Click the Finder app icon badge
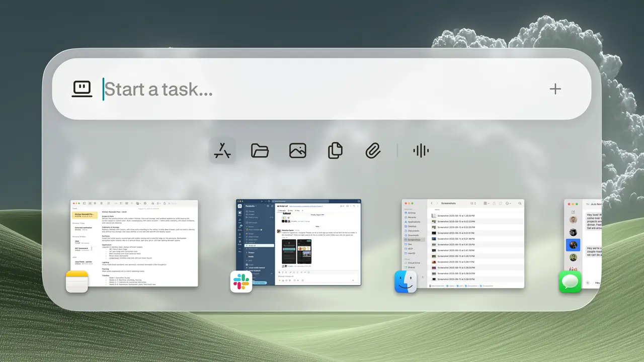The height and width of the screenshot is (362, 644). [x=406, y=282]
